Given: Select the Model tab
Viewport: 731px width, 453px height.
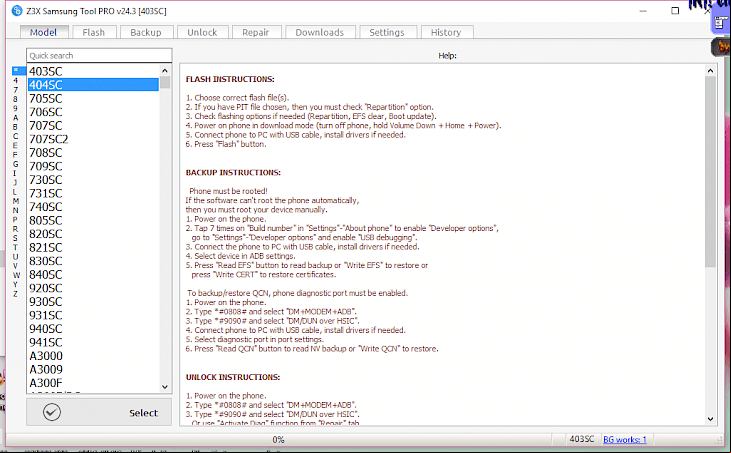Looking at the screenshot, I should [x=43, y=32].
